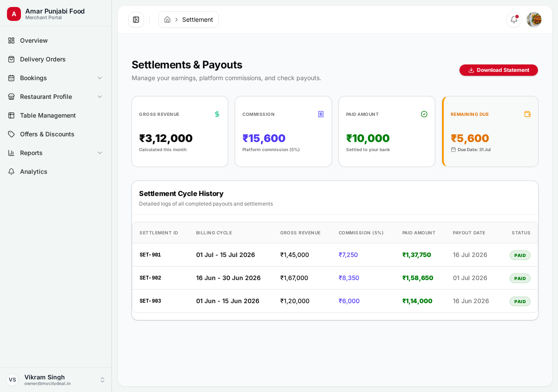The image size is (558, 392).
Task: Open the Vikram Singh account switcher
Action: tap(56, 380)
